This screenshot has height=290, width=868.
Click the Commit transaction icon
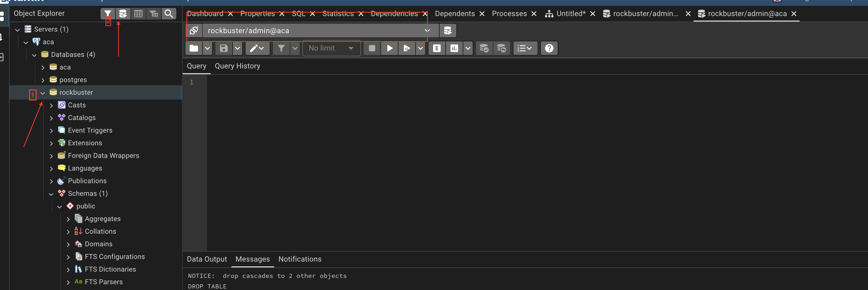click(x=484, y=48)
